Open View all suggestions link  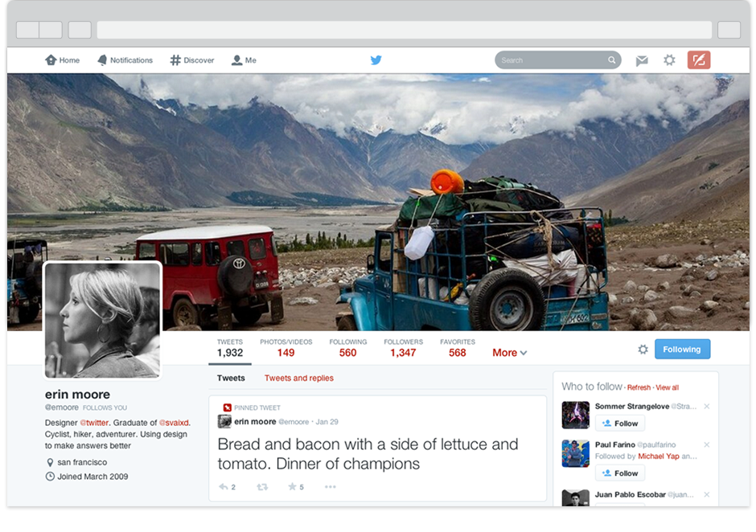pos(668,387)
